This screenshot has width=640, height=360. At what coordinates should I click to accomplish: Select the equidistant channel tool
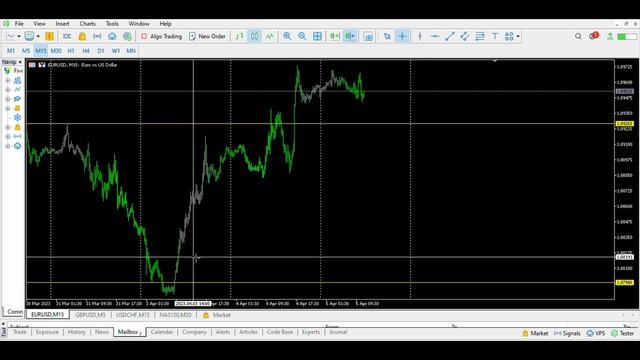click(464, 36)
